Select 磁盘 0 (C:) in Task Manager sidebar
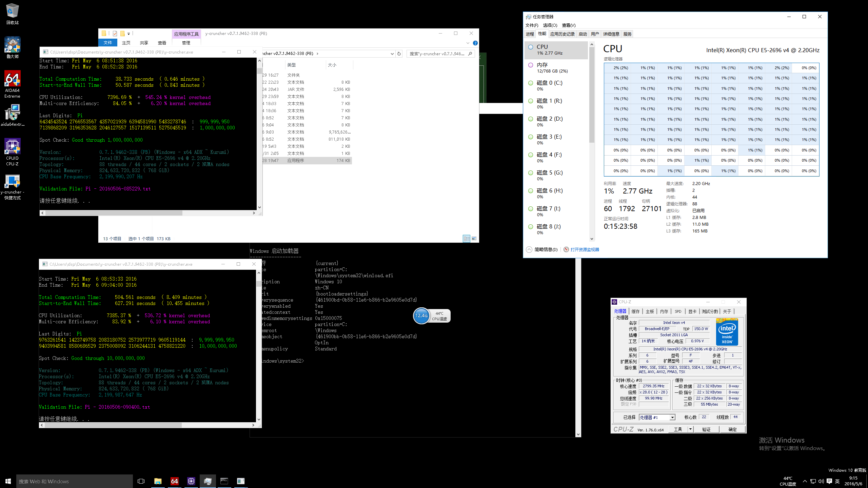The height and width of the screenshot is (488, 868). 556,86
